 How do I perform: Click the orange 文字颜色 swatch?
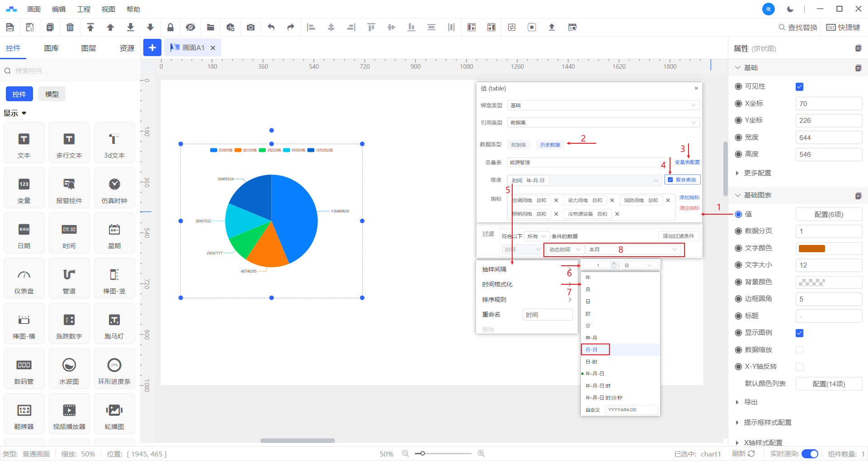[x=811, y=249]
